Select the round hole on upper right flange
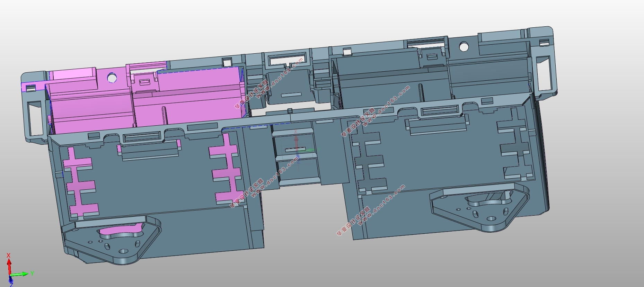The image size is (644, 287). (464, 46)
